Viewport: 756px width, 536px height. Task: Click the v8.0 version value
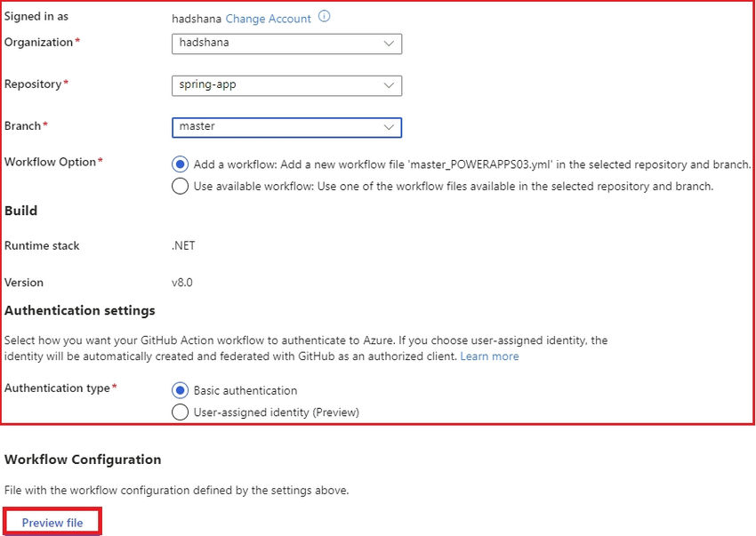(182, 283)
